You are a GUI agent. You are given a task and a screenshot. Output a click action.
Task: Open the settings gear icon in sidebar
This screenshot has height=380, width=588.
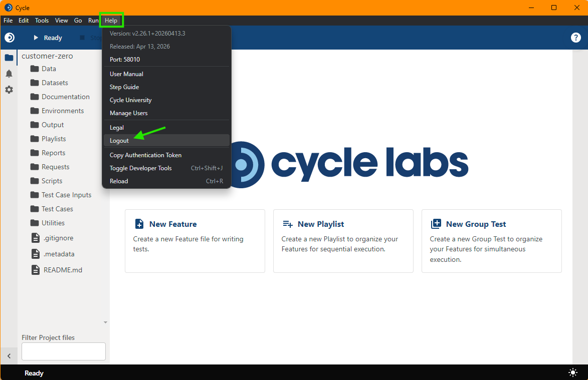pos(9,90)
